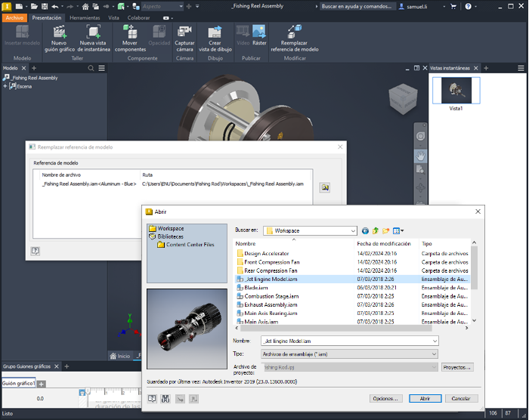Add new storyboard with plus button

(x=42, y=384)
